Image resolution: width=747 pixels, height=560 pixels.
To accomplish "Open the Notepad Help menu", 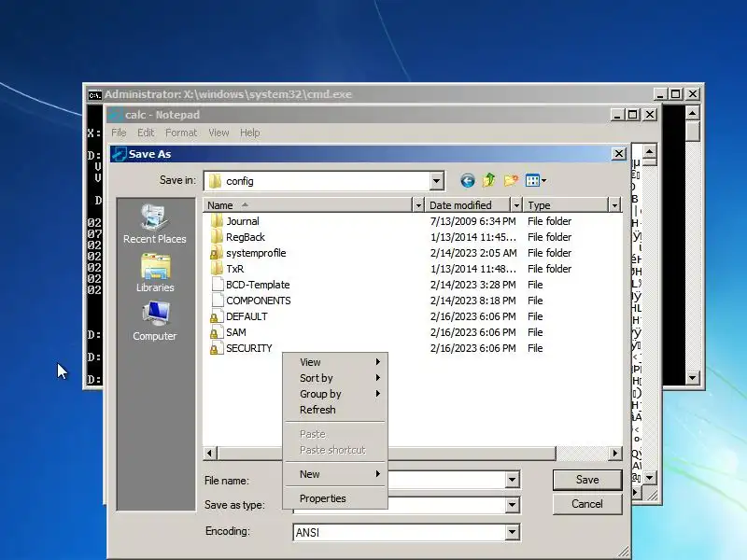I will [x=250, y=133].
